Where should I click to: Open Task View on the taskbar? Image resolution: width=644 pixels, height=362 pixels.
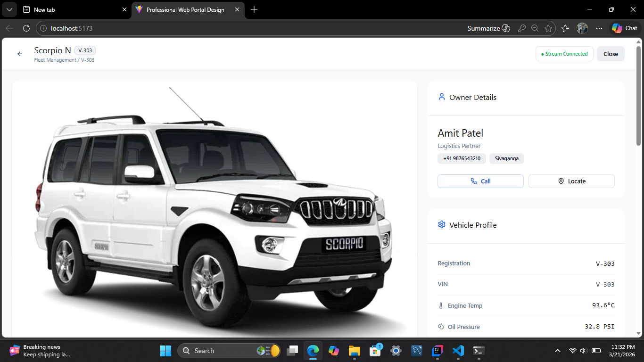293,351
